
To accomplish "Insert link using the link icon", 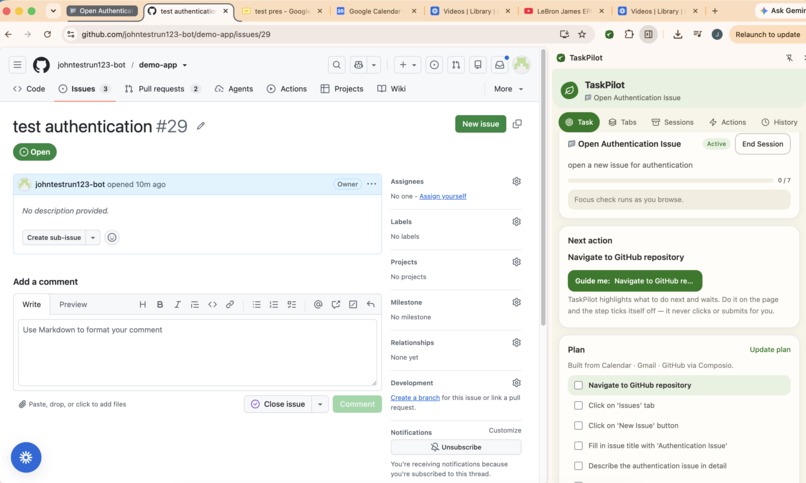I will coord(230,304).
